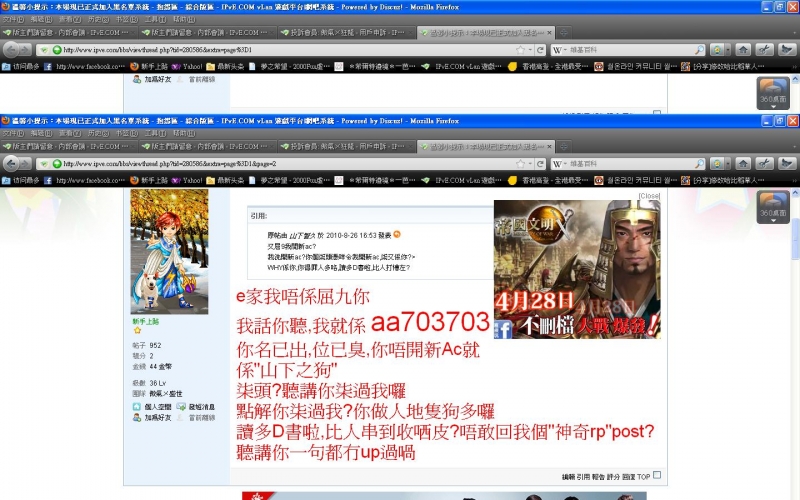Close the active tab in the lower window
Image resolution: width=800 pixels, height=500 pixels.
point(549,146)
